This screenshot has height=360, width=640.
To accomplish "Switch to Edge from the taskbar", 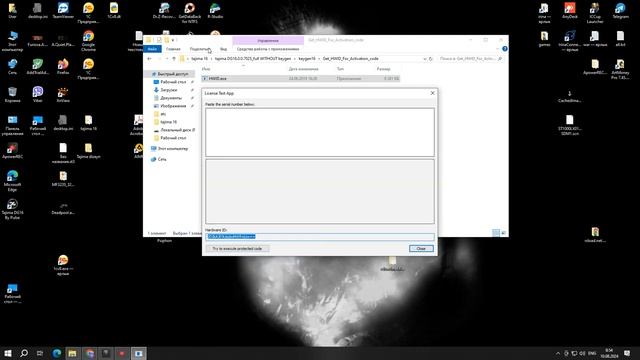I will 56,353.
